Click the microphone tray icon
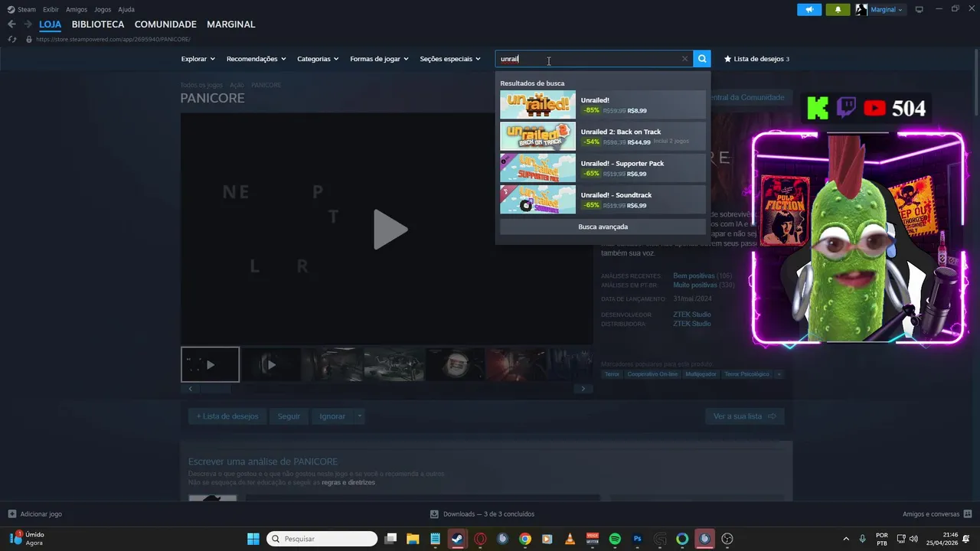Viewport: 980px width, 551px height. (862, 539)
